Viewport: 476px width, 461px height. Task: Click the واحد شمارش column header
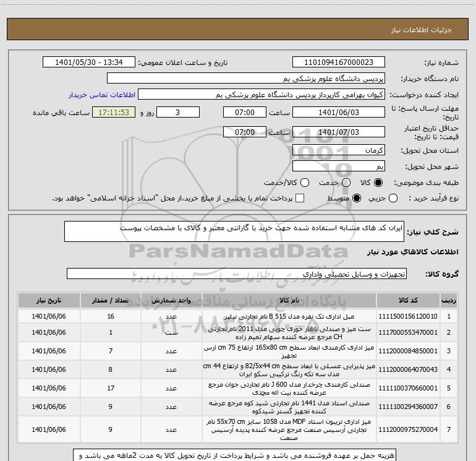[171, 300]
